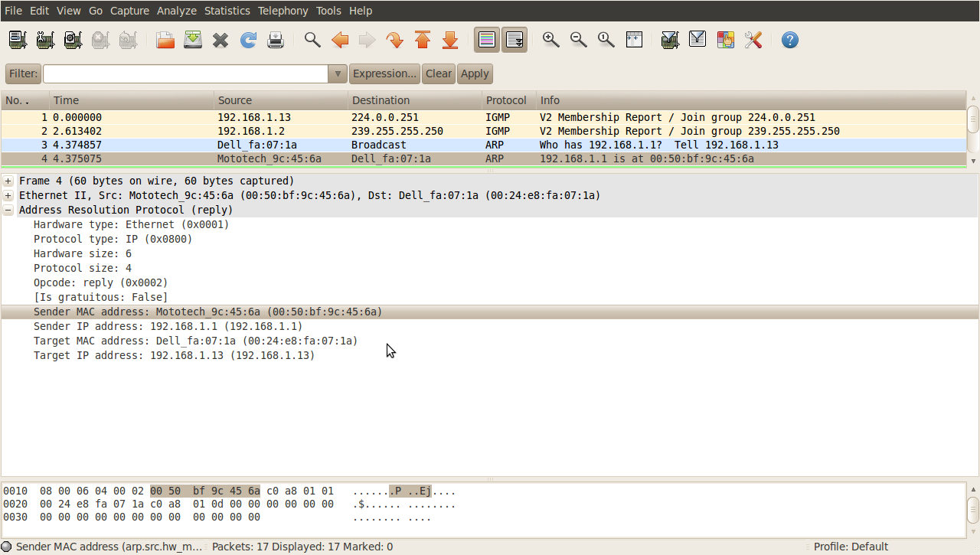Find a packet with the magnifier icon
Viewport: 980px width, 555px height.
[x=312, y=39]
